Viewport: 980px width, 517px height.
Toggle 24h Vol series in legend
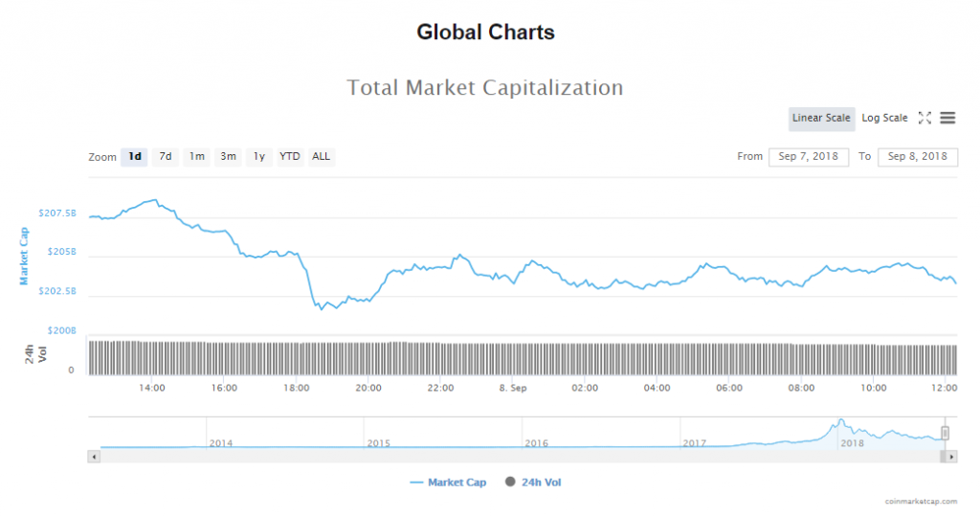point(532,483)
